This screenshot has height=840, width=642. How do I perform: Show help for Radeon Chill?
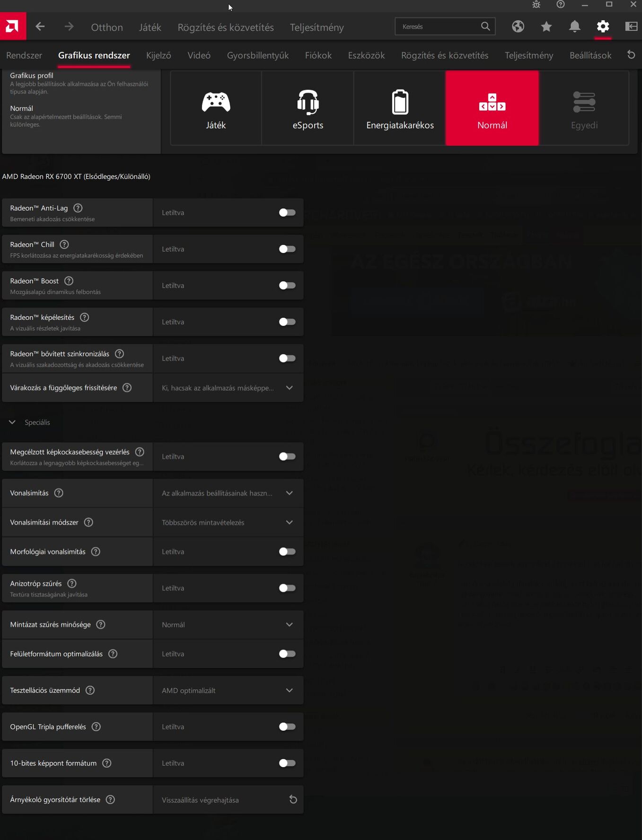click(x=64, y=245)
